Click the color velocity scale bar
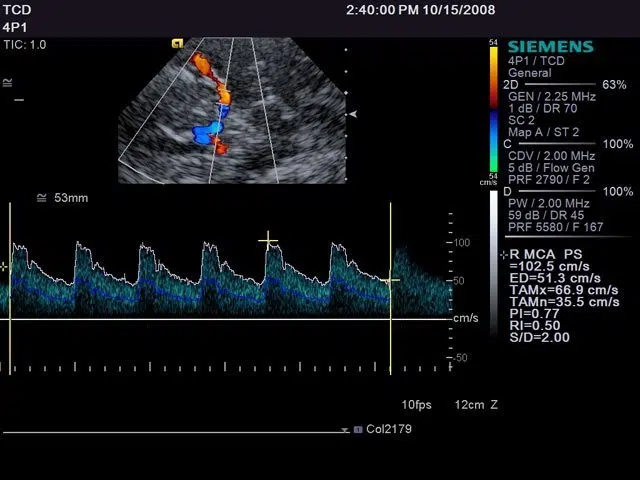 [493, 108]
